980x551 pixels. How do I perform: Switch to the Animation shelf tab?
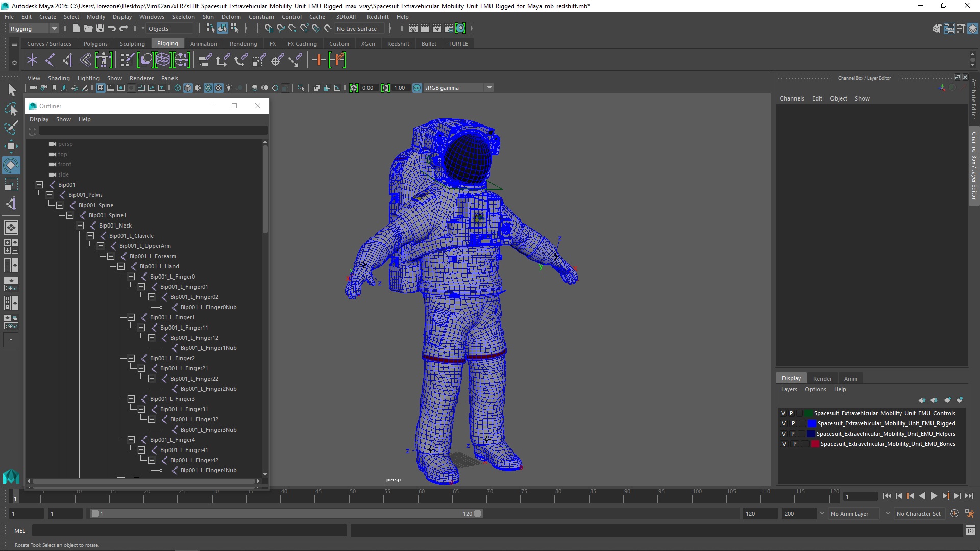pos(204,44)
